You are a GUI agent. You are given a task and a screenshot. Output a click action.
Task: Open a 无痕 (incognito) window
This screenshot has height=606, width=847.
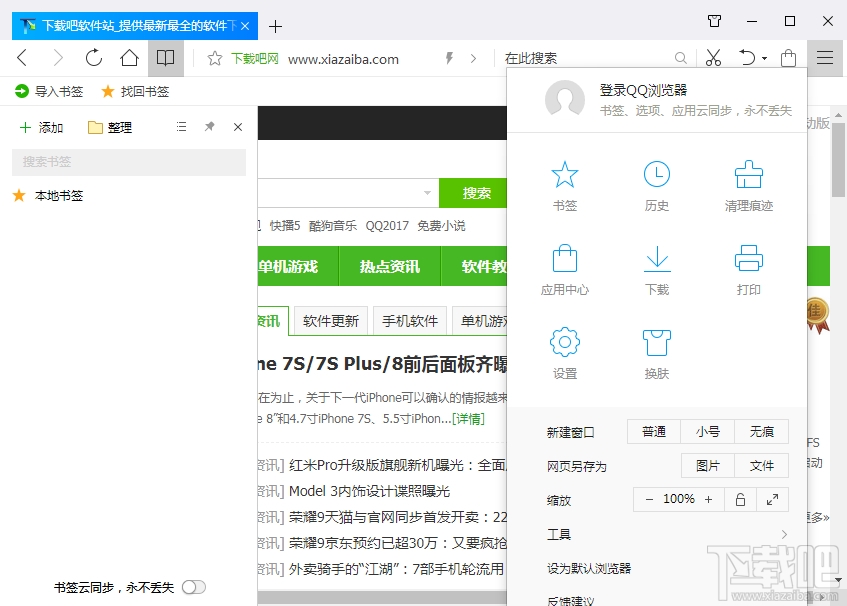pyautogui.click(x=762, y=431)
